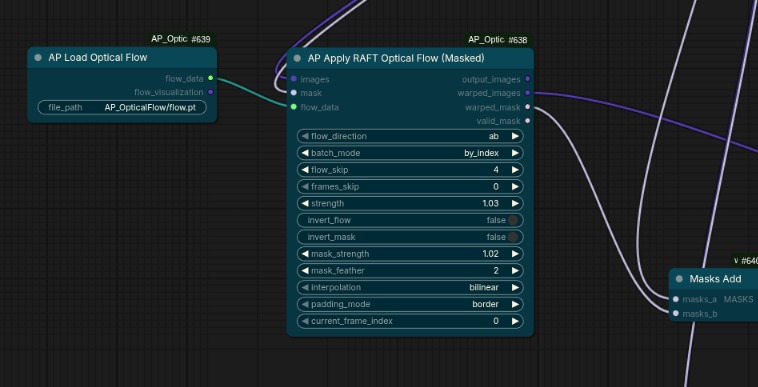Increase frames_skip value
The width and height of the screenshot is (758, 387).
515,186
